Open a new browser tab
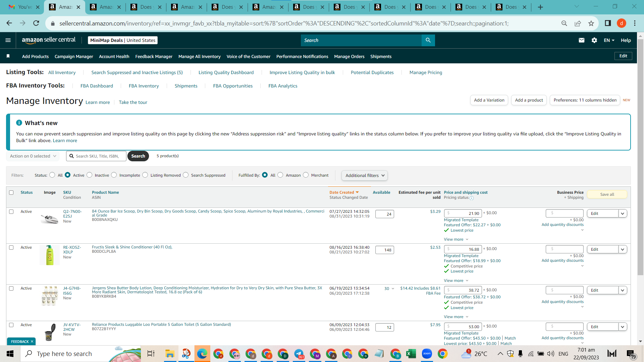 (540, 7)
